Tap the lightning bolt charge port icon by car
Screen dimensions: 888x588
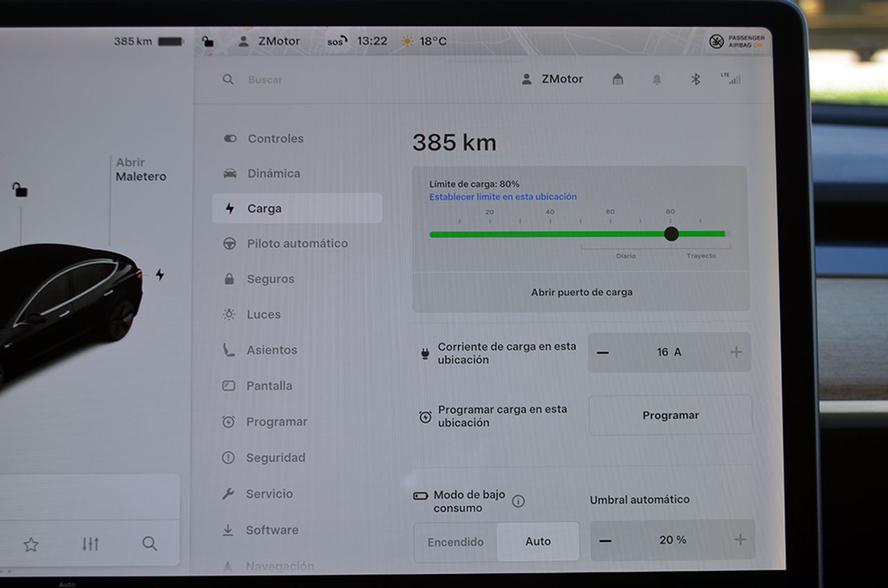[x=160, y=275]
